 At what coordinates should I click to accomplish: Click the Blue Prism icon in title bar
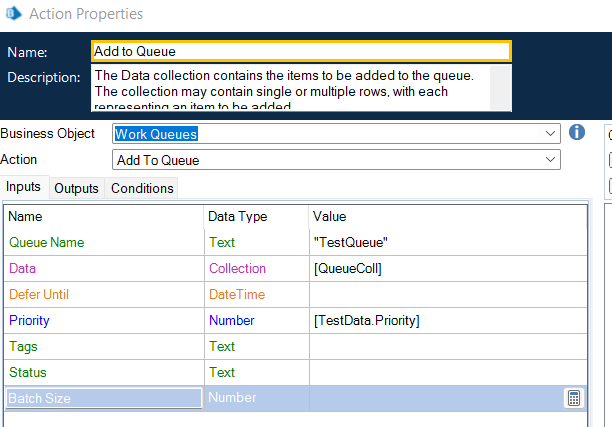click(13, 14)
